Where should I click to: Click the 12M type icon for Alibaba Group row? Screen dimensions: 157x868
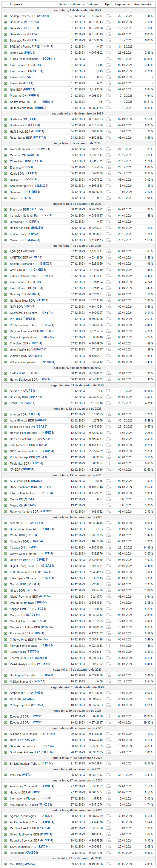[x=109, y=734]
